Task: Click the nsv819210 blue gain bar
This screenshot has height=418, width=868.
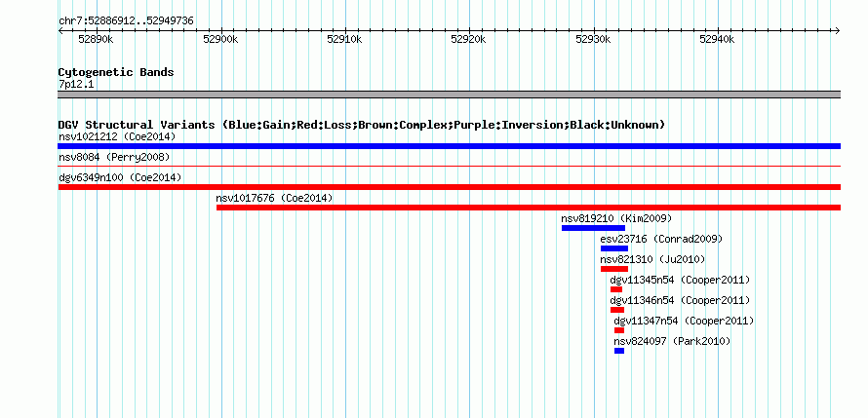Action: pyautogui.click(x=593, y=228)
